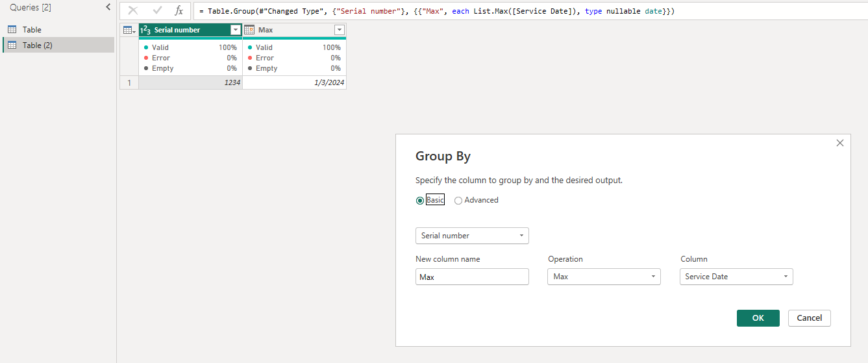
Task: Click the Serial number data type icon
Action: tap(145, 30)
